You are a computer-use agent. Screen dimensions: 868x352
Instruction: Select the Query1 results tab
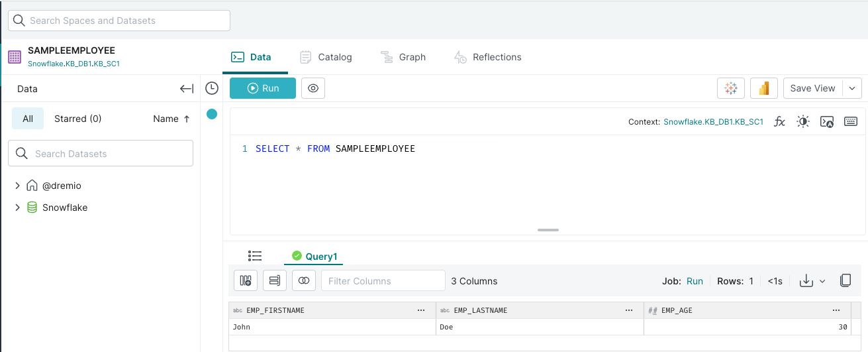pyautogui.click(x=315, y=256)
